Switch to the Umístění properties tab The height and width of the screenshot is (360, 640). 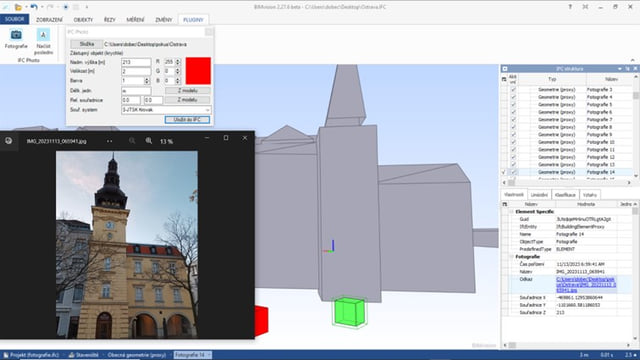pyautogui.click(x=539, y=195)
